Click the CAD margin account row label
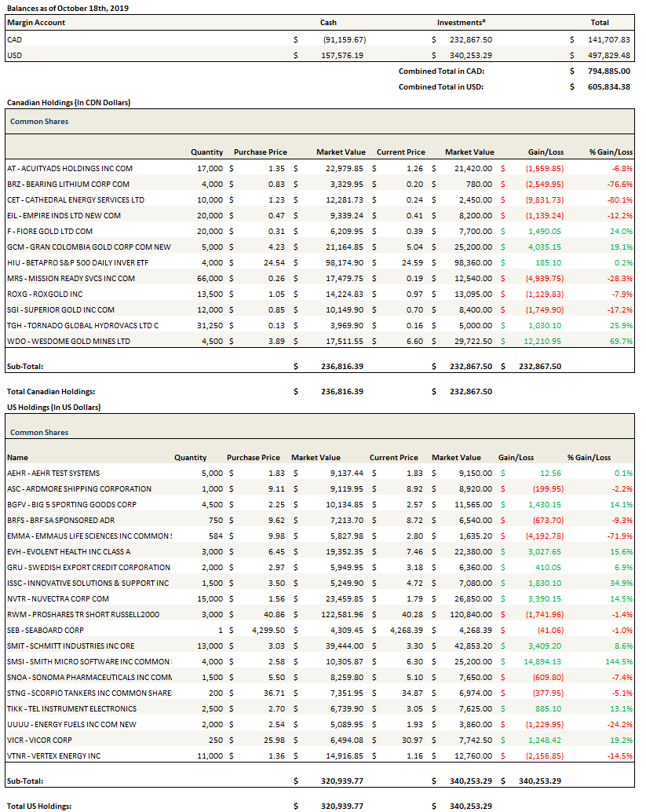The height and width of the screenshot is (812, 646). pyautogui.click(x=14, y=39)
